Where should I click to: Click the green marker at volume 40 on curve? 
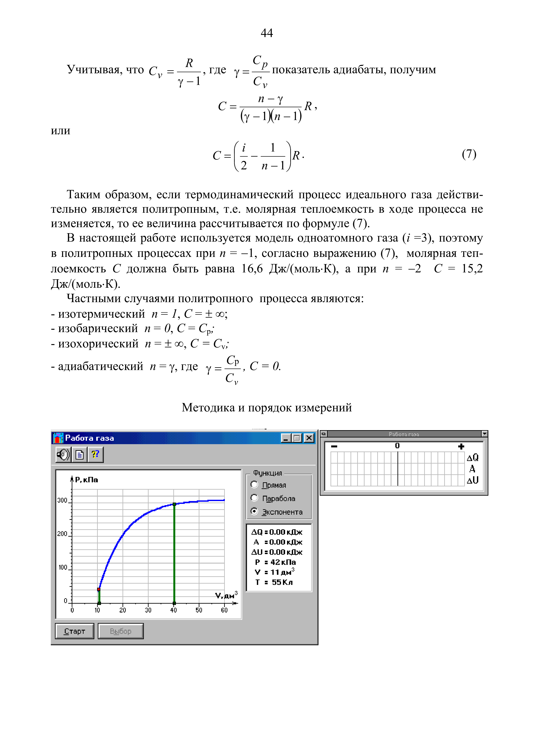174,504
